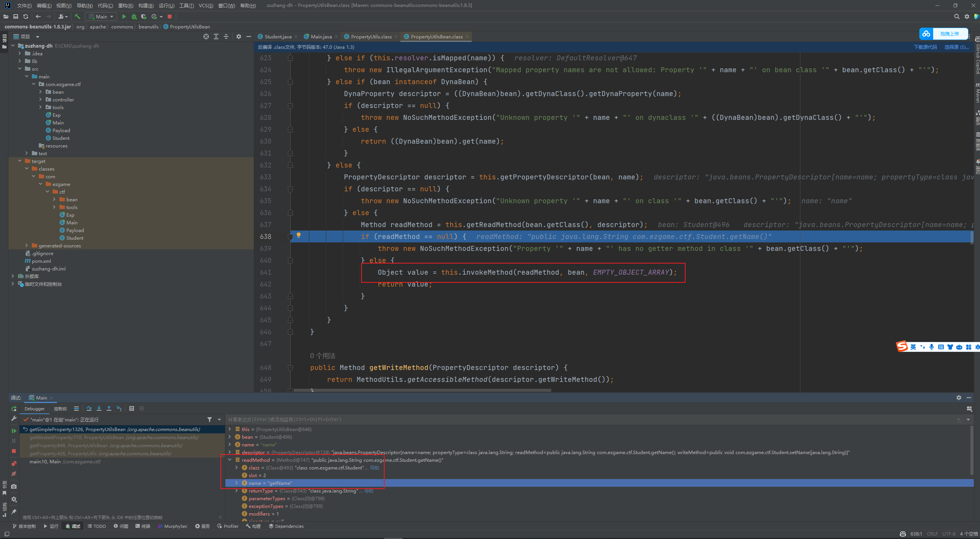
Task: Open the user profile dropdown in toolbar
Action: (63, 17)
